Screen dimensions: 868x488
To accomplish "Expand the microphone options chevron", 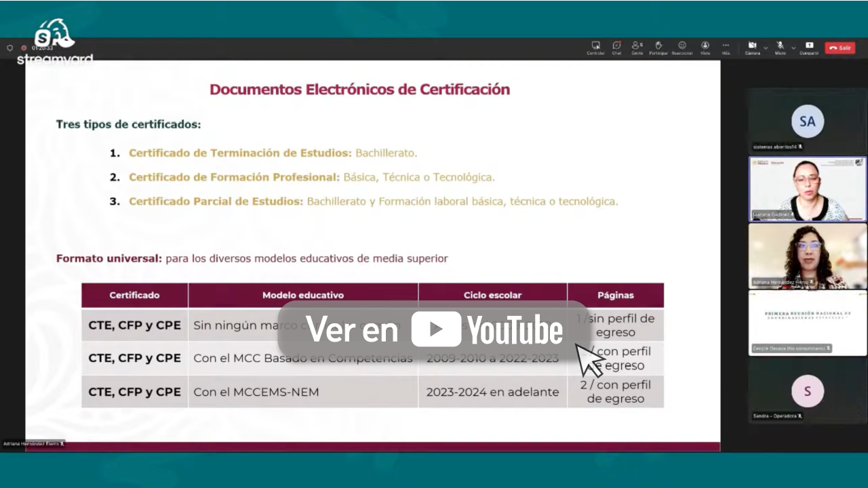I will click(793, 48).
